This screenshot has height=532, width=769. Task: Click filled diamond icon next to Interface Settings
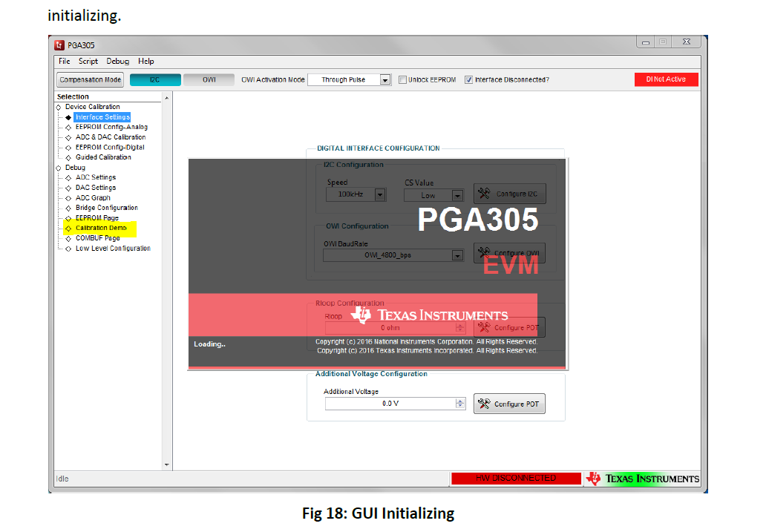click(x=68, y=118)
